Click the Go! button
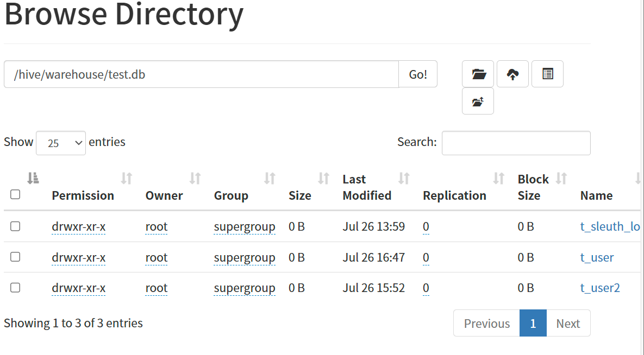 point(418,74)
